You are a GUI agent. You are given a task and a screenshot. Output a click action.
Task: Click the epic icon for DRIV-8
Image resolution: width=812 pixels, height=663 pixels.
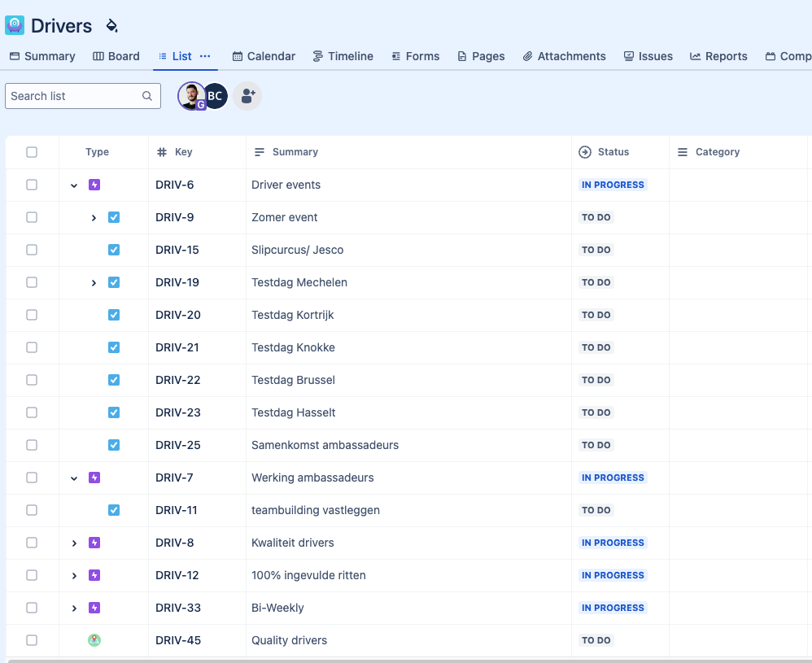pos(94,543)
